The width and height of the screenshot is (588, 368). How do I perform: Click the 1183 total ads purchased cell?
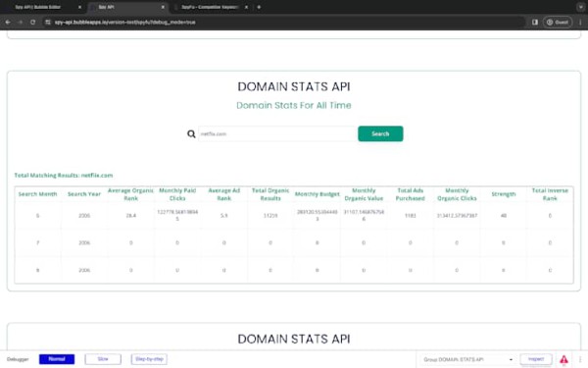(411, 216)
